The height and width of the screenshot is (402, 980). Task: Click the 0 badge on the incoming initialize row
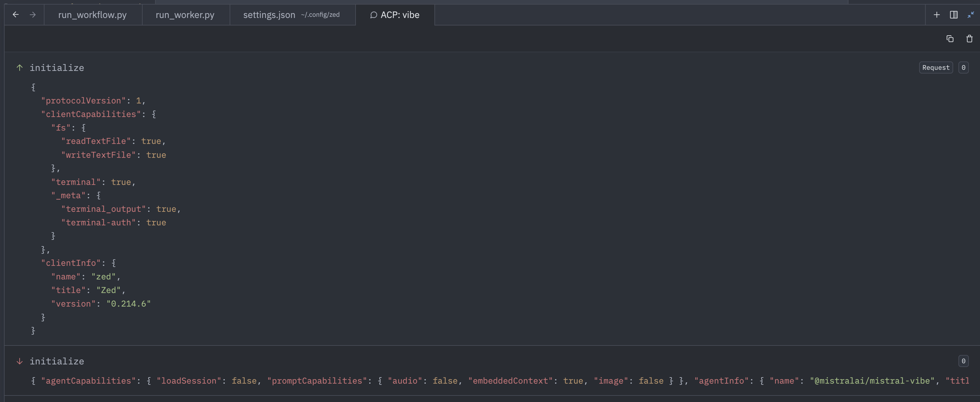point(963,361)
